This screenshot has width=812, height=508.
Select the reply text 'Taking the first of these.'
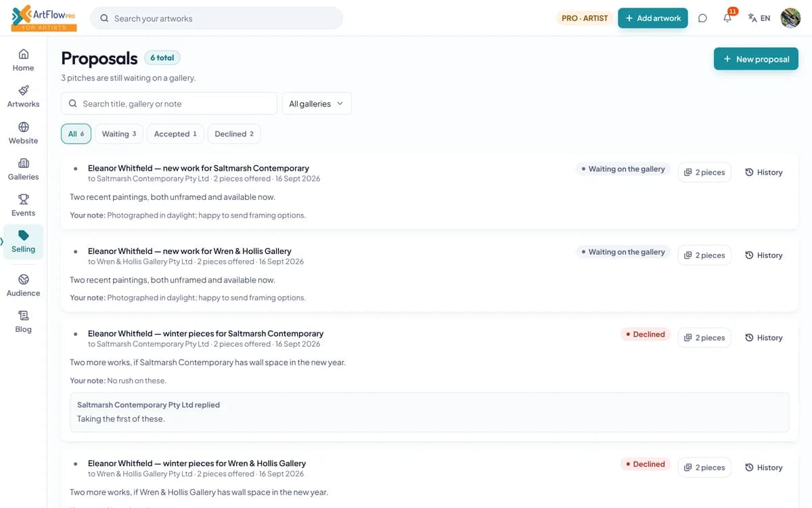(121, 419)
